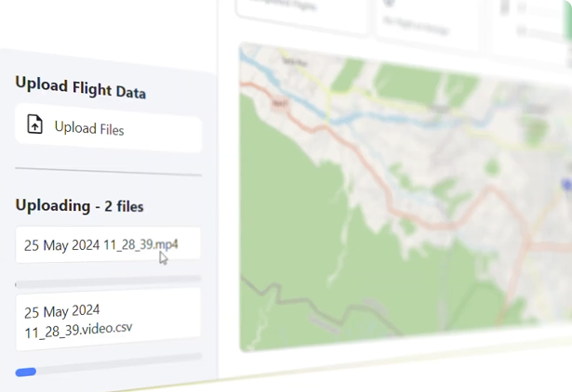Viewport: 572px width, 392px height.
Task: Click the icon in the rightmost top card
Action: click(x=505, y=7)
